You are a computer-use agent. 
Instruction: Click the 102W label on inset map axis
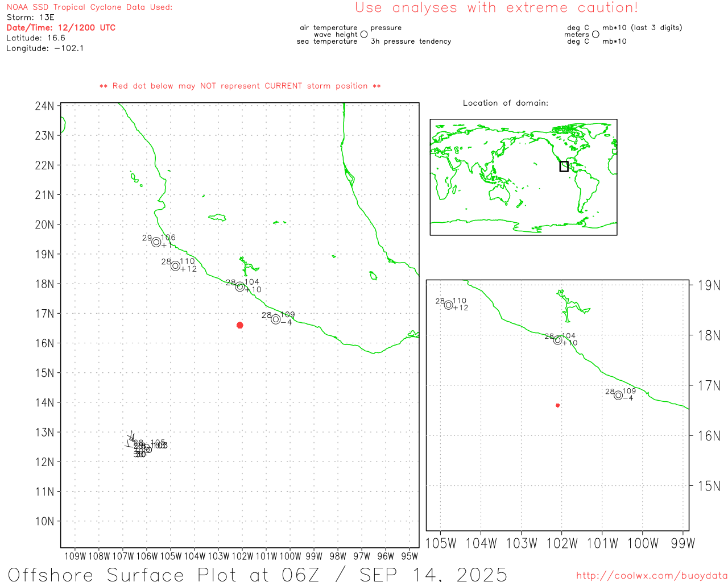[x=562, y=543]
